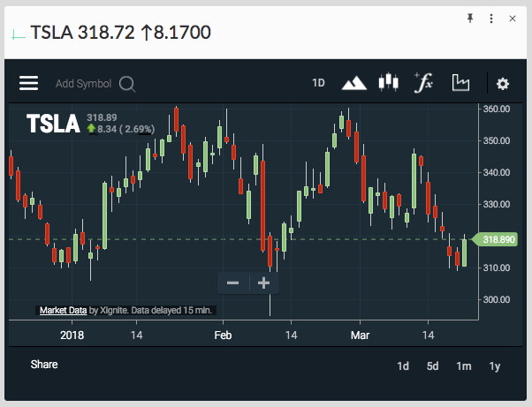This screenshot has height=407, width=532.
Task: Click the 318.89 price under TSLA label
Action: 102,117
